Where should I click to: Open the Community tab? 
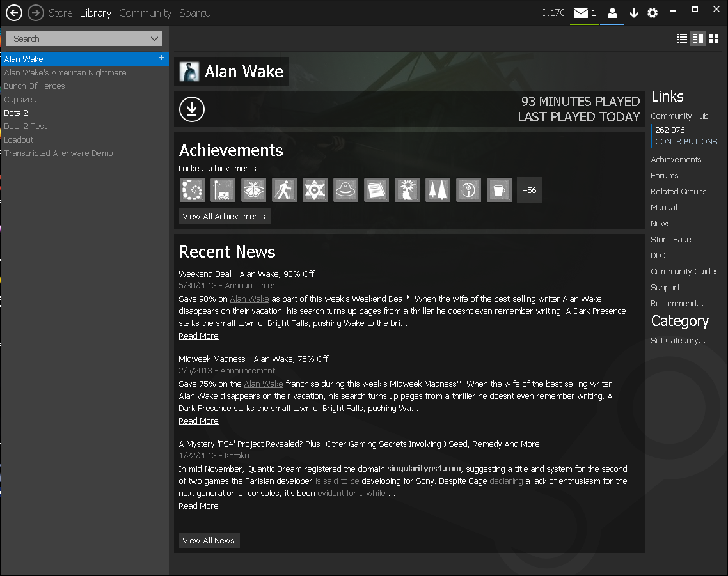pyautogui.click(x=145, y=13)
